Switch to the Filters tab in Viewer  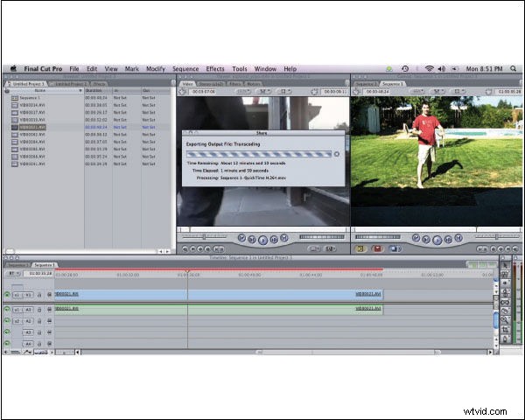[235, 84]
